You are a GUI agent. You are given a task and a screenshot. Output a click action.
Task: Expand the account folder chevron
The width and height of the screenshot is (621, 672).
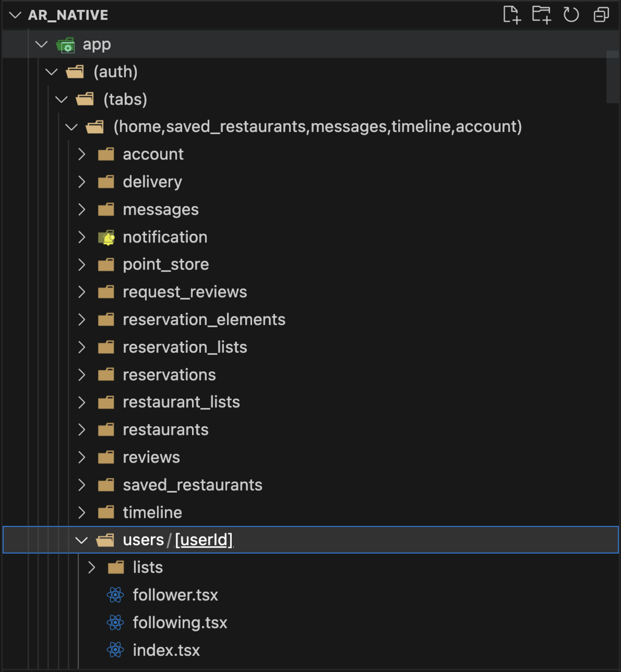point(82,154)
